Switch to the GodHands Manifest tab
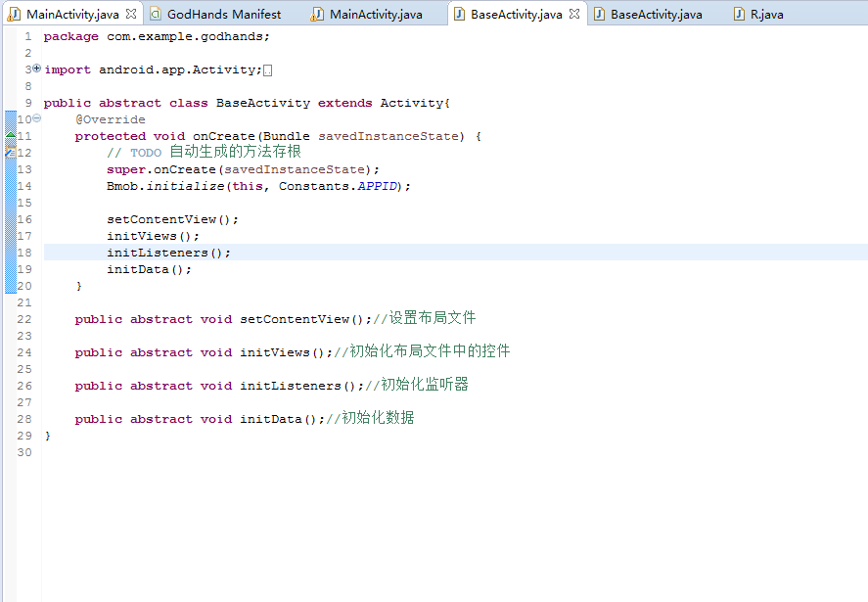Image resolution: width=868 pixels, height=602 pixels. click(x=224, y=15)
